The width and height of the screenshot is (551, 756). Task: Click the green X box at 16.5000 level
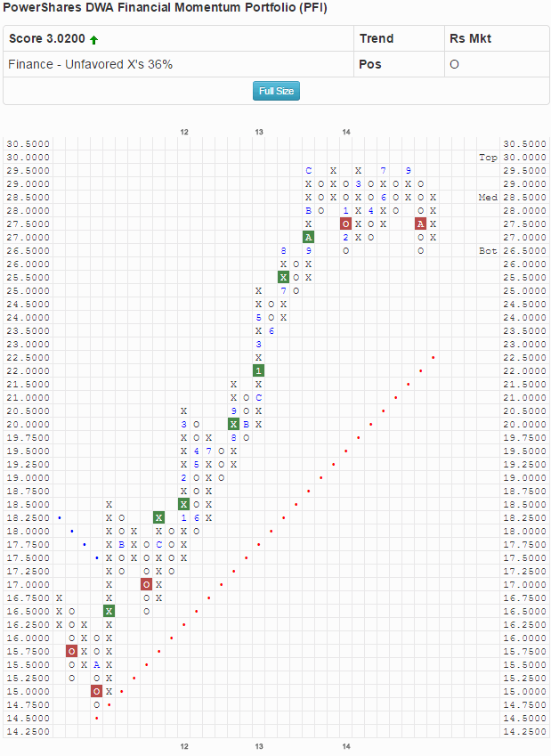pyautogui.click(x=109, y=611)
